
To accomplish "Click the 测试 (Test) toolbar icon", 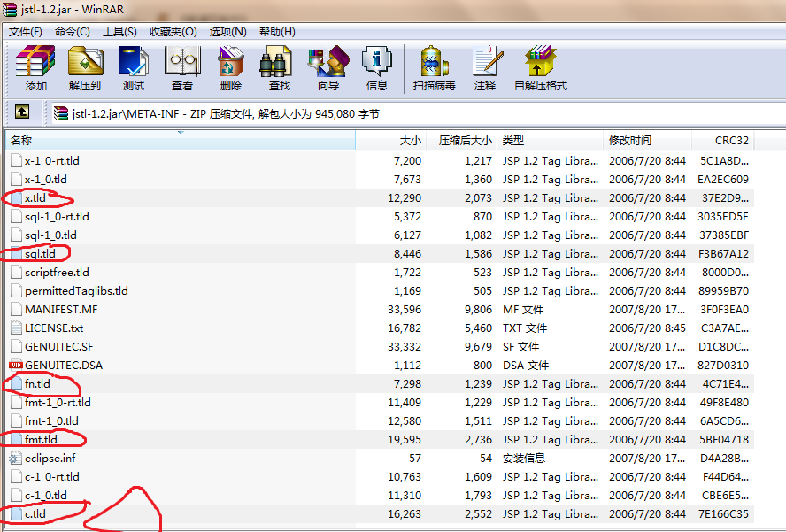I will 134,61.
